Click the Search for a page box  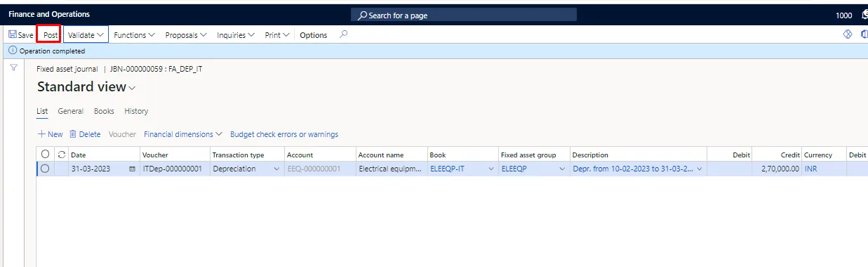[x=464, y=15]
